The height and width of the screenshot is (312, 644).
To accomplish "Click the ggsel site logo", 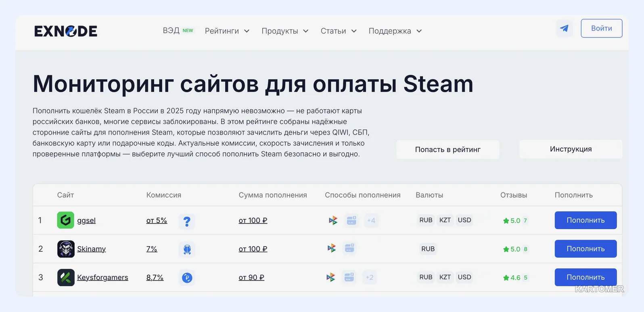I will (66, 220).
